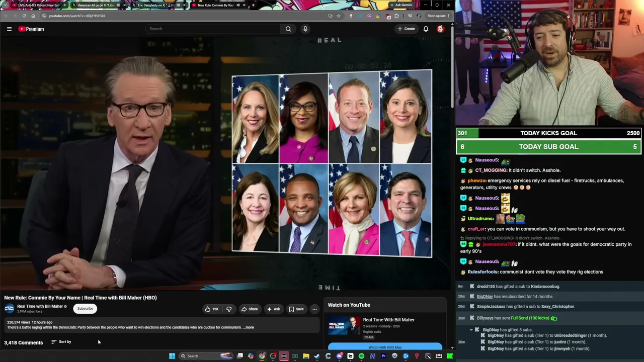
Task: Click craft_er username in chat
Action: coord(476,229)
